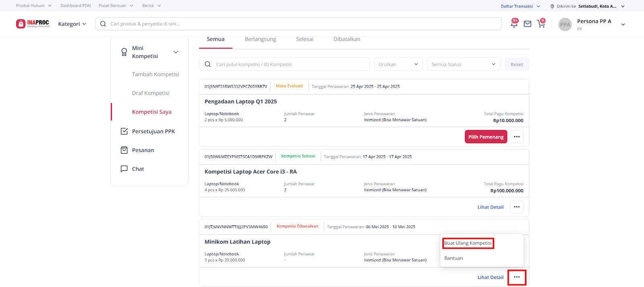The image size is (644, 287).
Task: Open three-dot menu for Pengadaan Laptop Q1 2025
Action: [517, 137]
